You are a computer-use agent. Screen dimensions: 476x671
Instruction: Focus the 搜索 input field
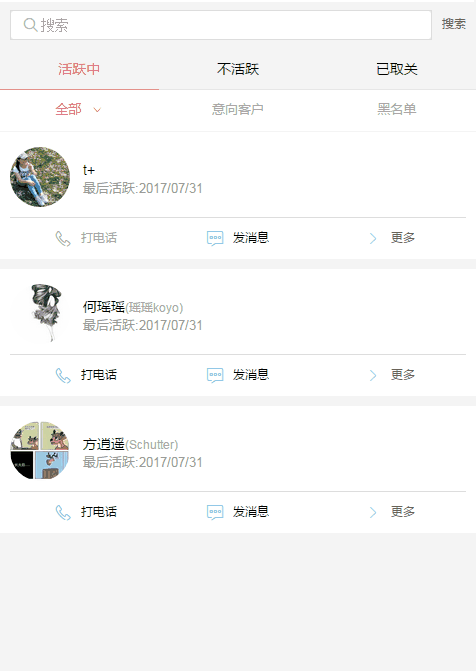221,25
